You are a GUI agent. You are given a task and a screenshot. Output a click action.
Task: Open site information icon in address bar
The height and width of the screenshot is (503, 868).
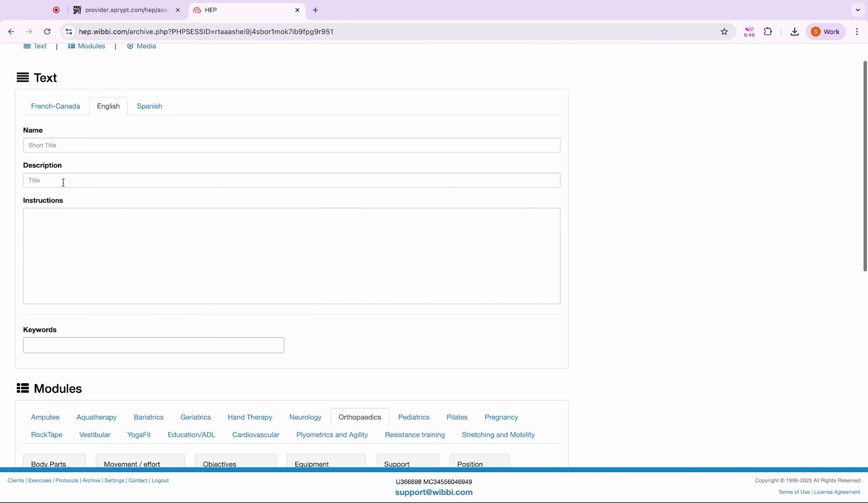pos(69,32)
